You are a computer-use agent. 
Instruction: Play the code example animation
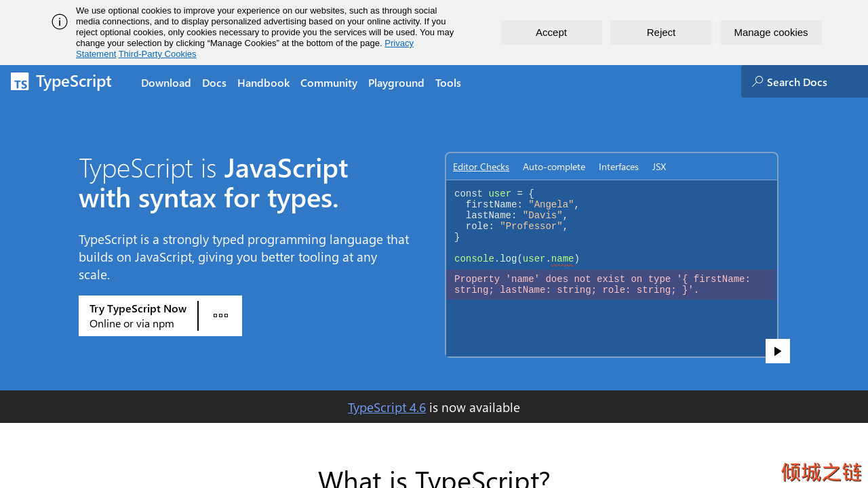point(778,351)
